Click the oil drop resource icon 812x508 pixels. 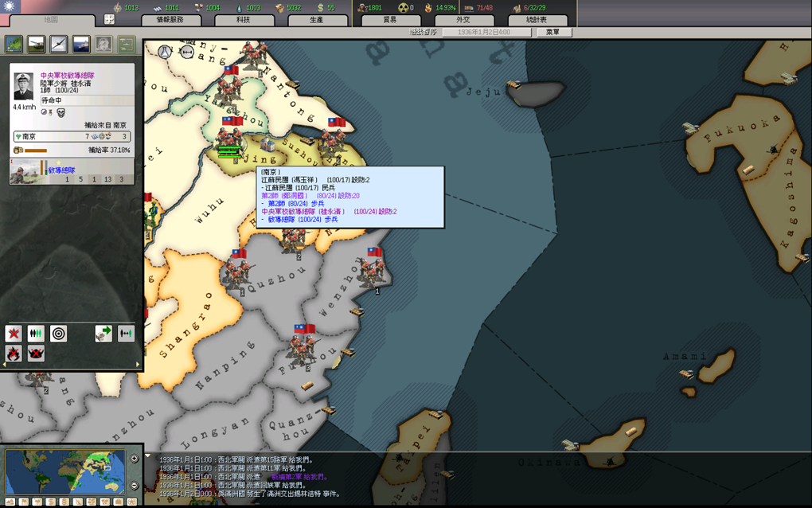point(239,8)
